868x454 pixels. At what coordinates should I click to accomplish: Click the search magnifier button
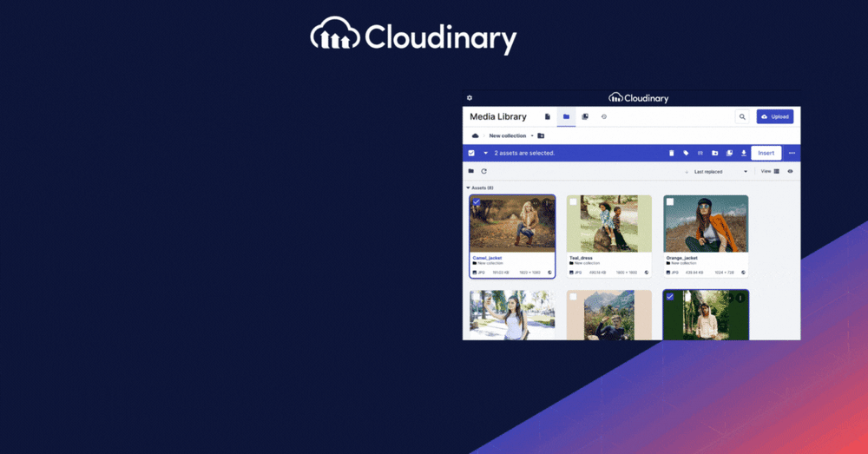pos(742,117)
